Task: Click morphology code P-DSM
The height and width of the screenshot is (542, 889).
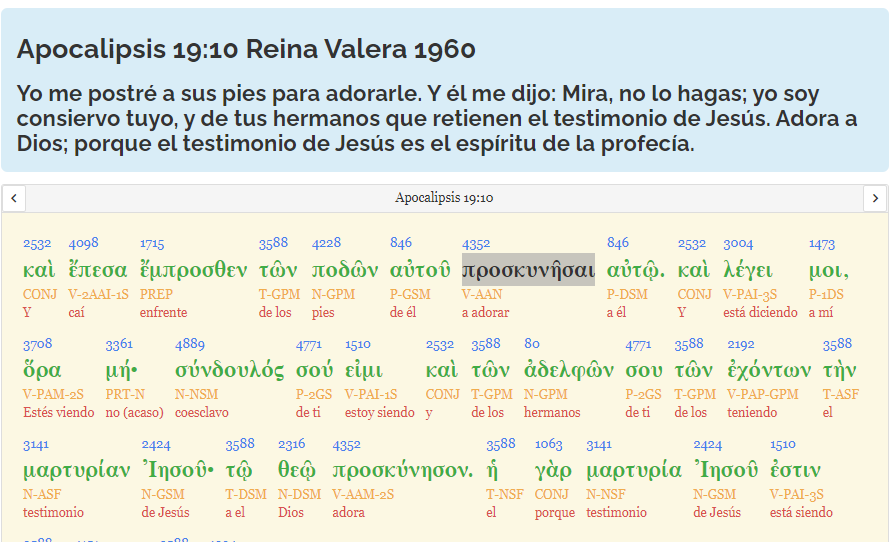Action: pos(627,294)
